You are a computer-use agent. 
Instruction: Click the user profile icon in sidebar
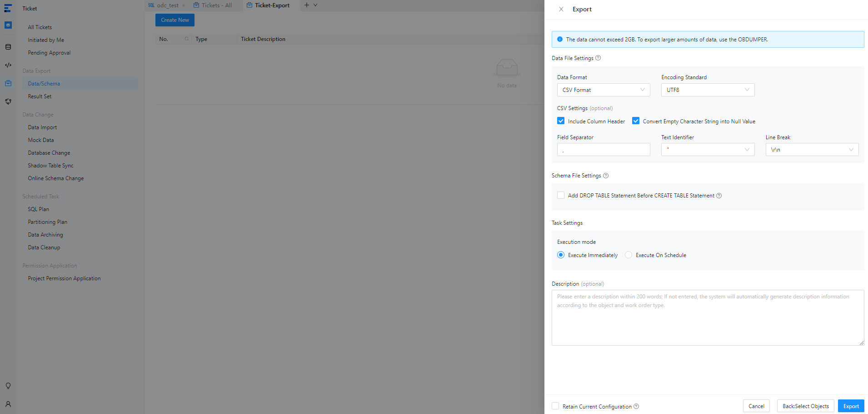(8, 404)
